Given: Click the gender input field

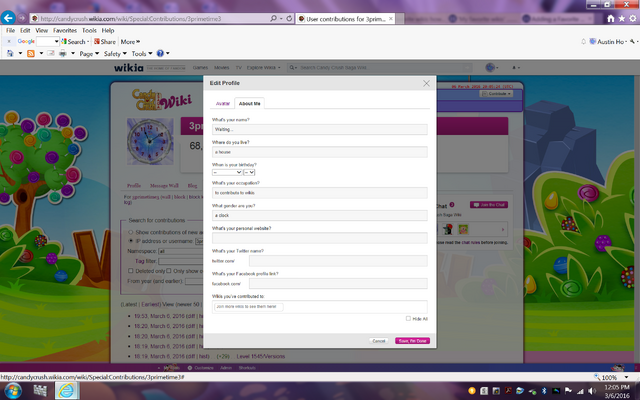Looking at the screenshot, I should (x=320, y=215).
